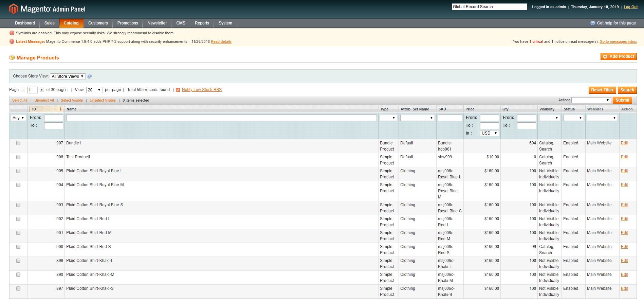This screenshot has height=299, width=644.
Task: Click the store view help question icon
Action: [x=89, y=76]
